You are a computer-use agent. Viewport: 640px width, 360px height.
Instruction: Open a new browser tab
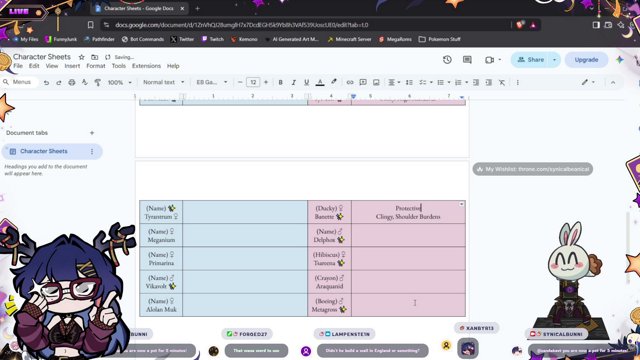[198, 8]
